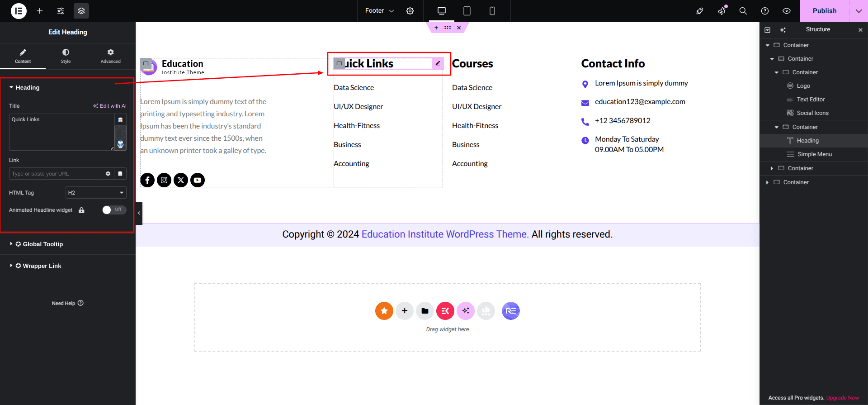Screen dimensions: 868x405
Task: Toggle the Animated Headline widget switch
Action: 114,210
